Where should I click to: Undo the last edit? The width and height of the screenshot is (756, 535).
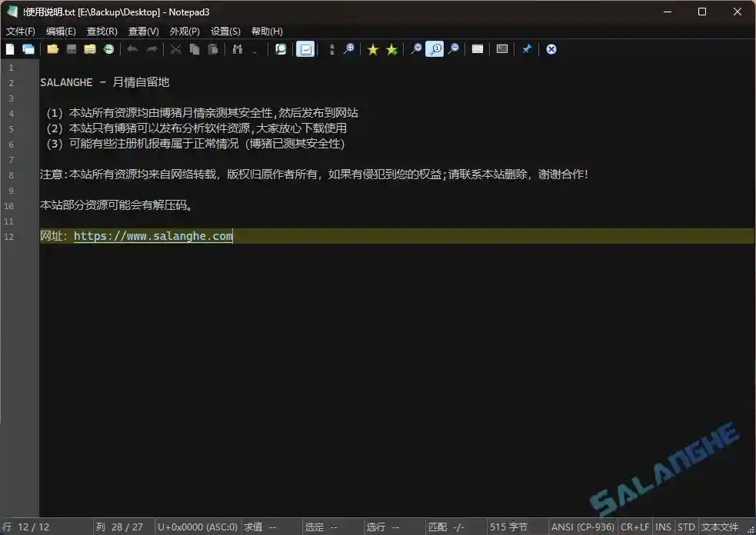(x=132, y=49)
